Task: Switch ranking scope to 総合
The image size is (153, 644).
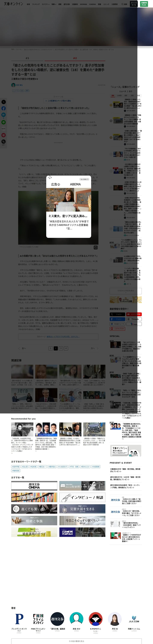Action: (x=130, y=91)
